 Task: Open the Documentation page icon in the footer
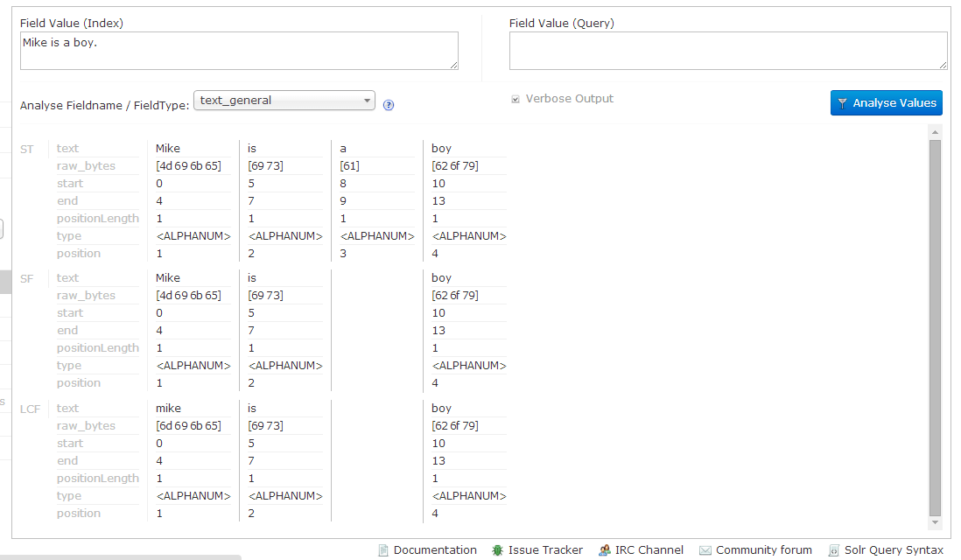(383, 549)
